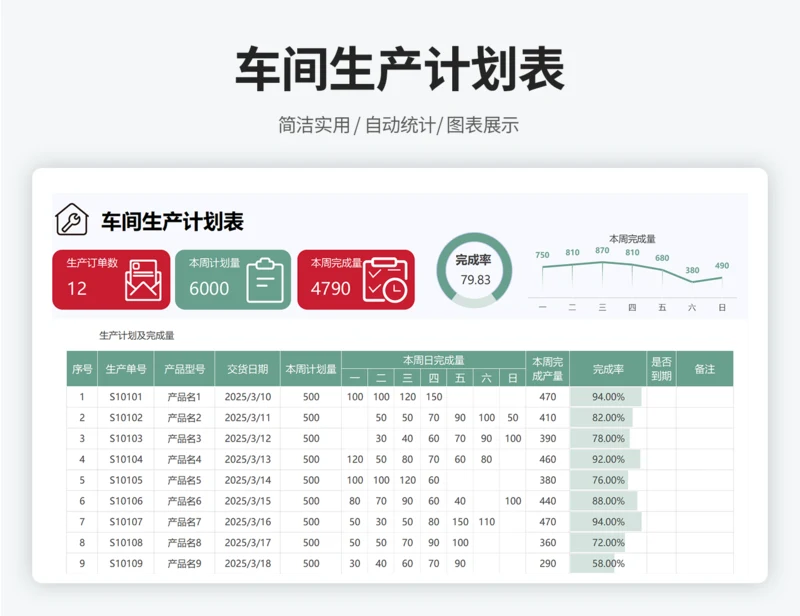The height and width of the screenshot is (616, 800).
Task: Click the 150 value in S10101 row
Action: point(434,397)
